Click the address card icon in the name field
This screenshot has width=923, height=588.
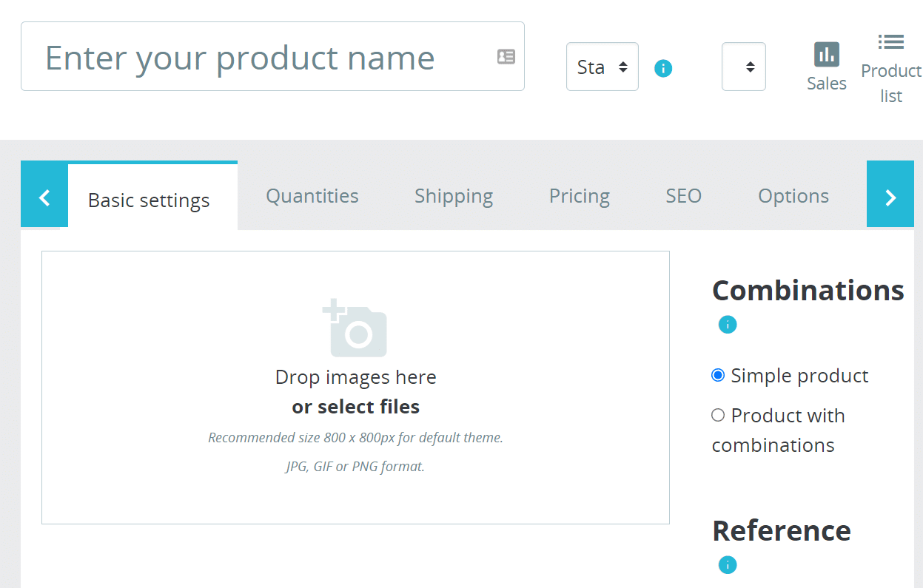pyautogui.click(x=506, y=56)
